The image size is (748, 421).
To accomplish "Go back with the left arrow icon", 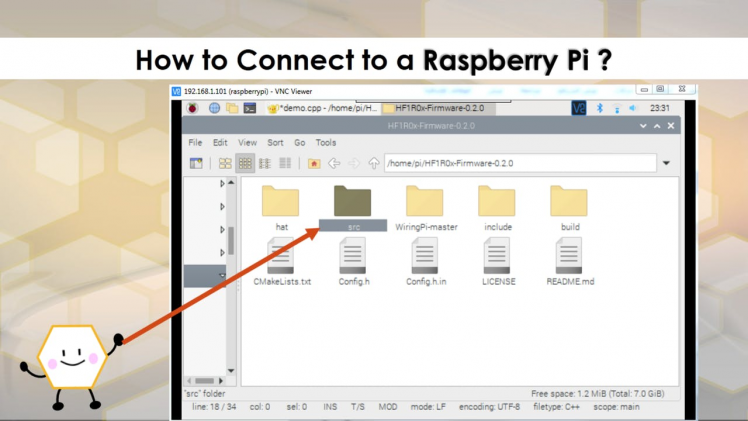I will (334, 164).
